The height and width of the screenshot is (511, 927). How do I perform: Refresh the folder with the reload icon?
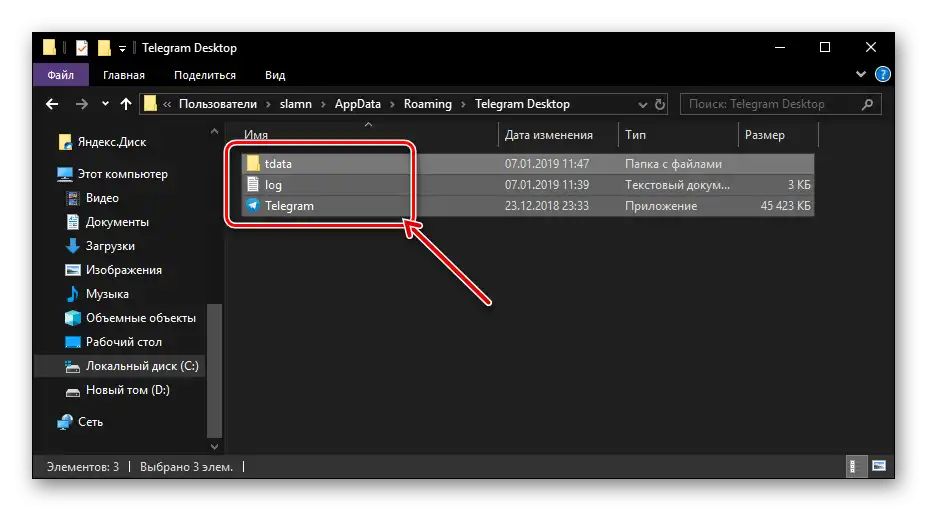660,105
